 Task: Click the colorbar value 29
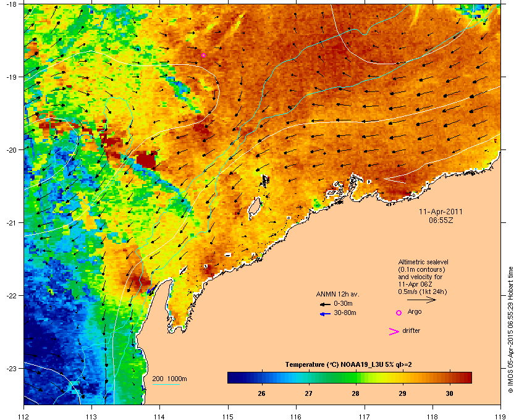click(x=402, y=393)
